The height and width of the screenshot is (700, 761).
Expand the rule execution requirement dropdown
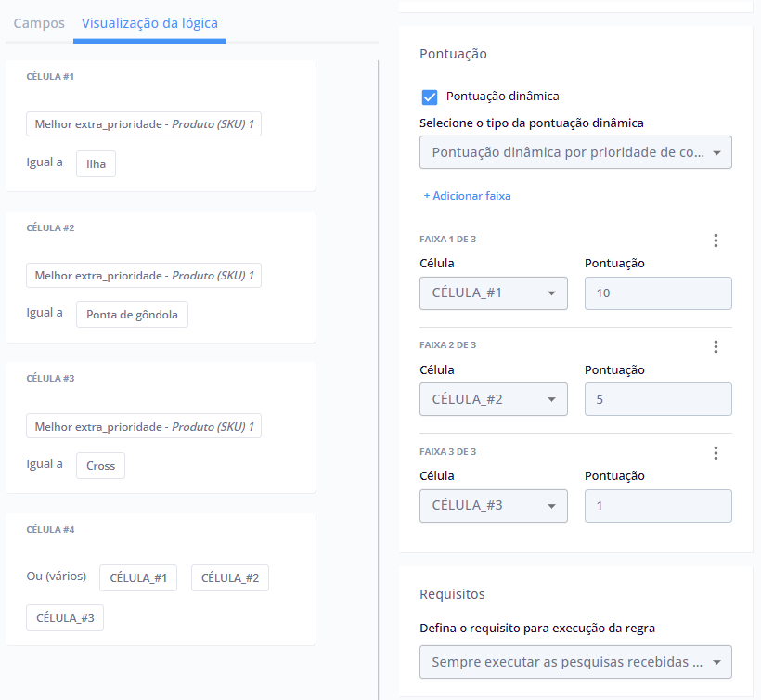coord(575,662)
